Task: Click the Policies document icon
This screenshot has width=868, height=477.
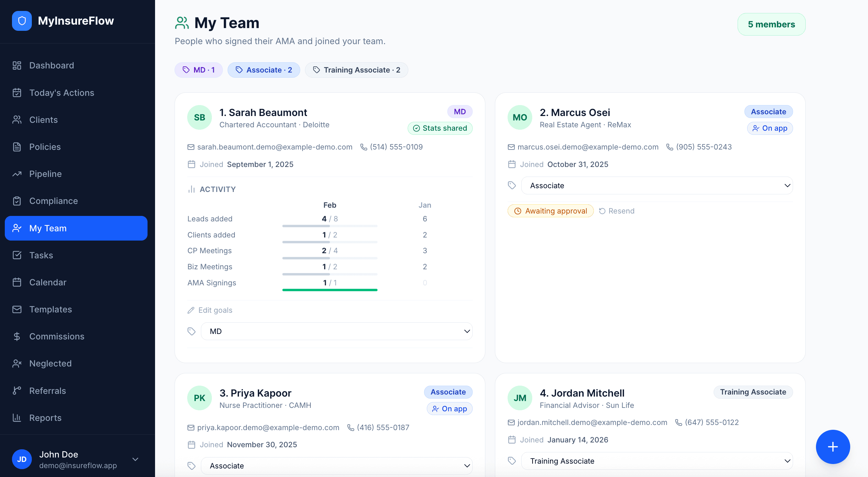Action: [x=17, y=146]
